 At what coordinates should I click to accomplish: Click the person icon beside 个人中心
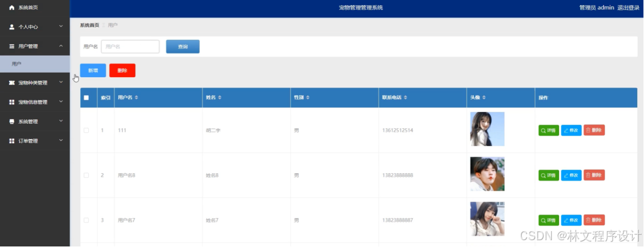click(11, 27)
